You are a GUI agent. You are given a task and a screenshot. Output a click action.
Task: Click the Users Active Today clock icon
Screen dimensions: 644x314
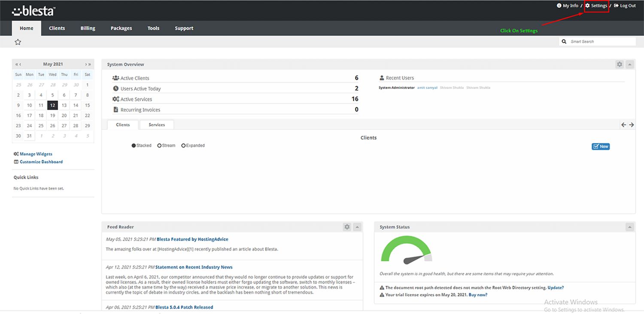coord(116,89)
